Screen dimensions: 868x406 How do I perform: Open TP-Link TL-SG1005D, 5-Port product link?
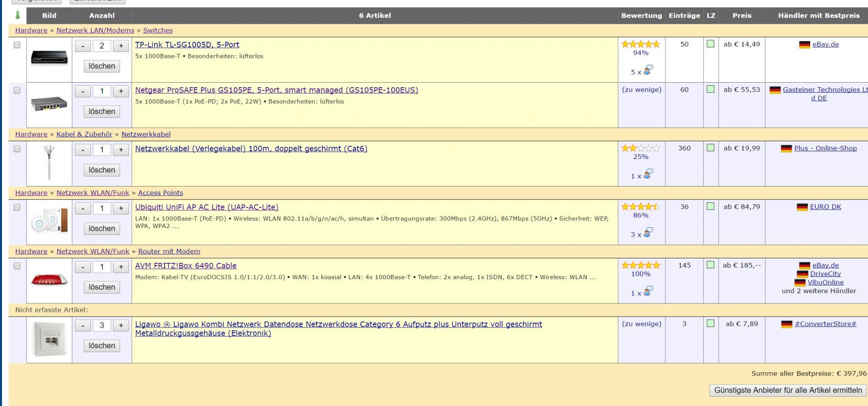(187, 45)
